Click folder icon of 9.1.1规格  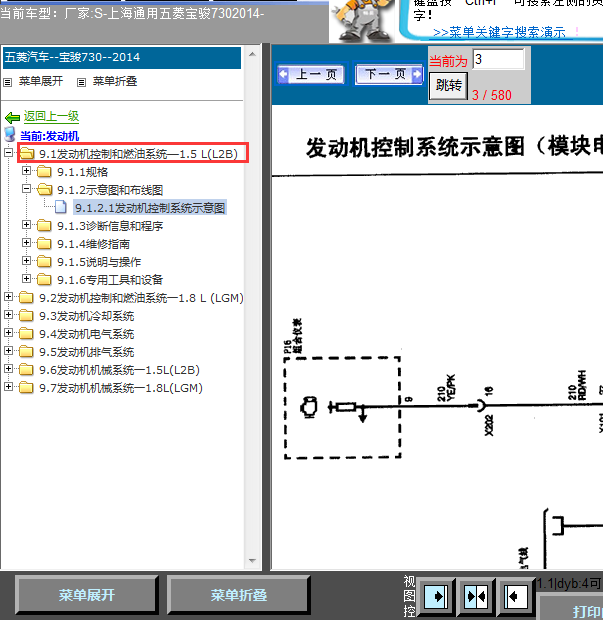pos(44,172)
